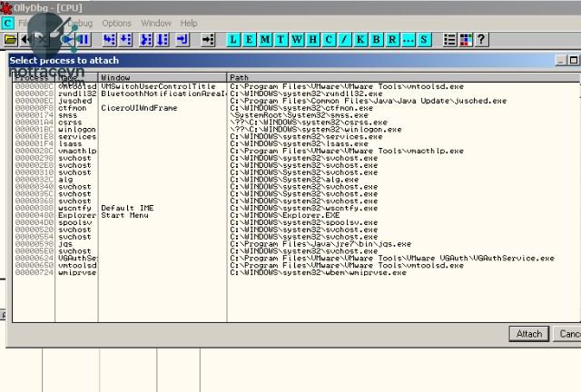Select the lsass process row
The height and width of the screenshot is (392, 581).
pos(297,143)
